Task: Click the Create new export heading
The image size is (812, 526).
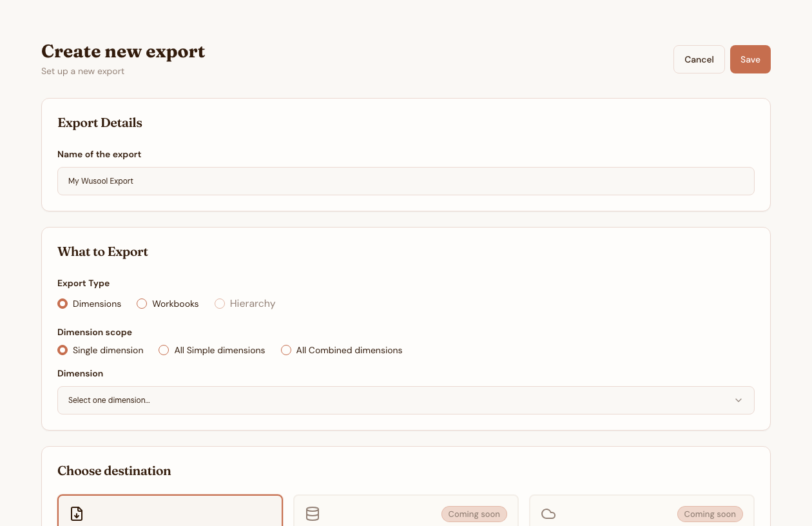Action: 123,52
